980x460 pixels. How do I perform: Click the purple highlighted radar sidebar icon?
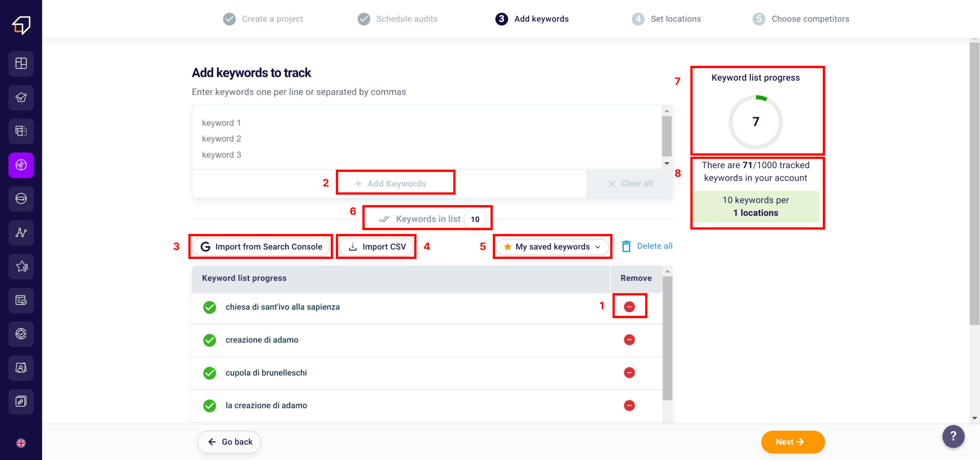(21, 165)
